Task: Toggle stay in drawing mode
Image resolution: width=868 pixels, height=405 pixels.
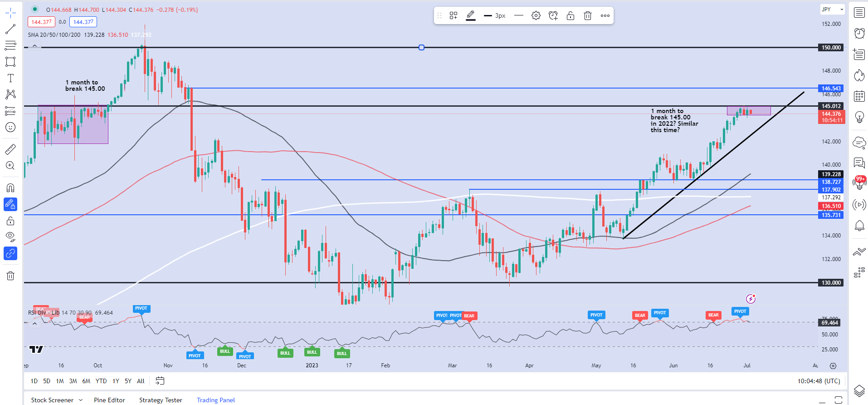Action: [x=10, y=204]
